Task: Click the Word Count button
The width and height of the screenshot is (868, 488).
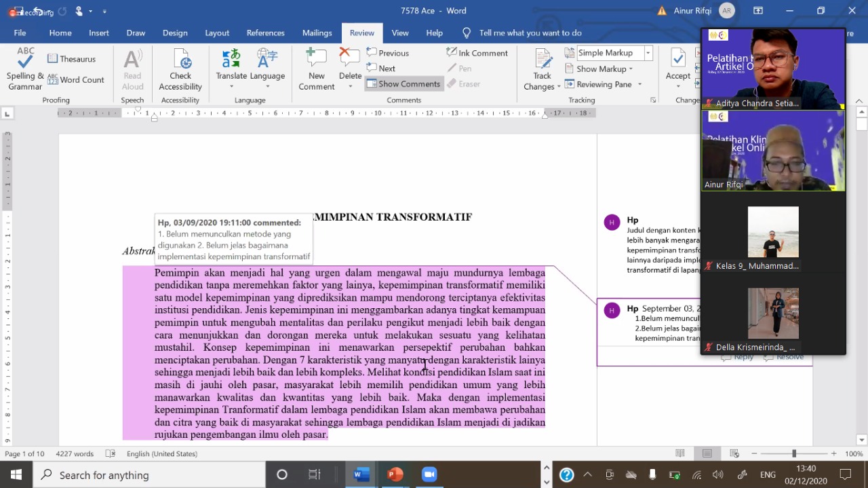Action: click(76, 80)
